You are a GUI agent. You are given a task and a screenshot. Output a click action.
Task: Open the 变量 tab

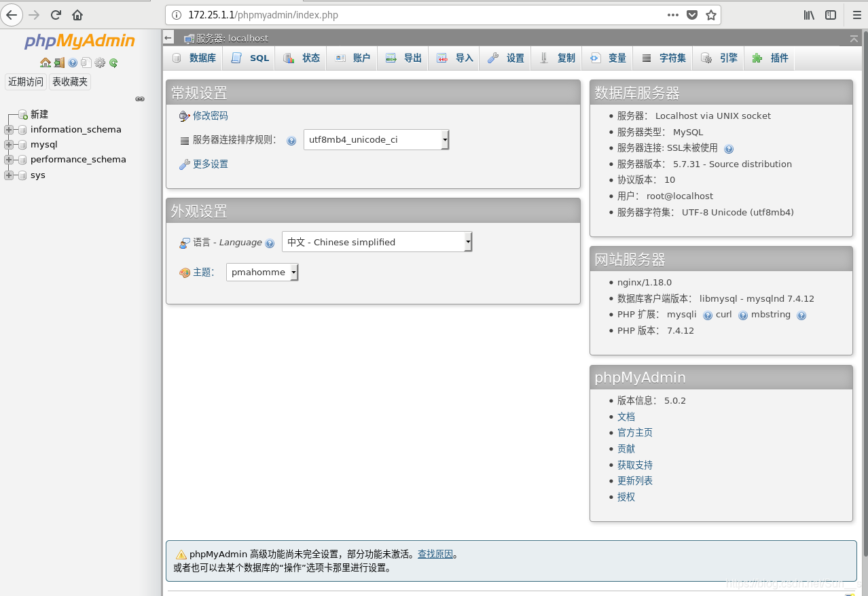(x=608, y=58)
